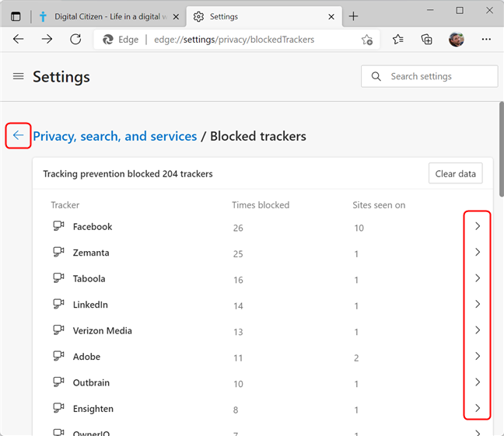Minimize the Edge browser window

[430, 10]
